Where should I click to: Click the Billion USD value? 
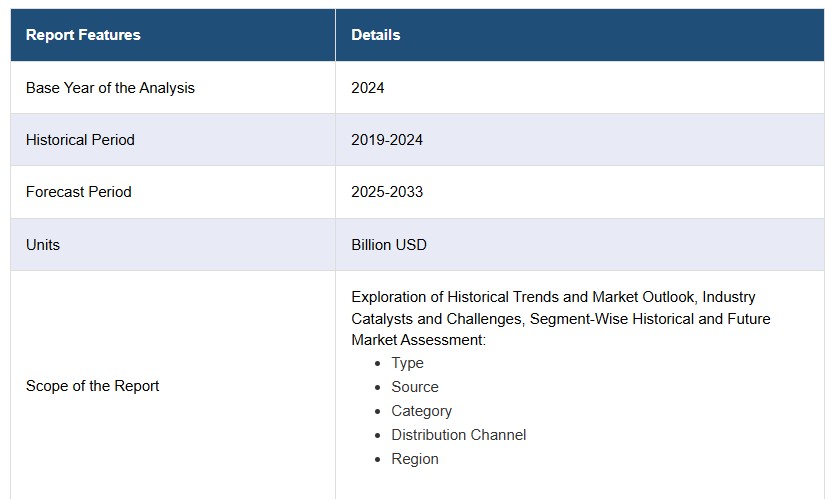[x=388, y=245]
